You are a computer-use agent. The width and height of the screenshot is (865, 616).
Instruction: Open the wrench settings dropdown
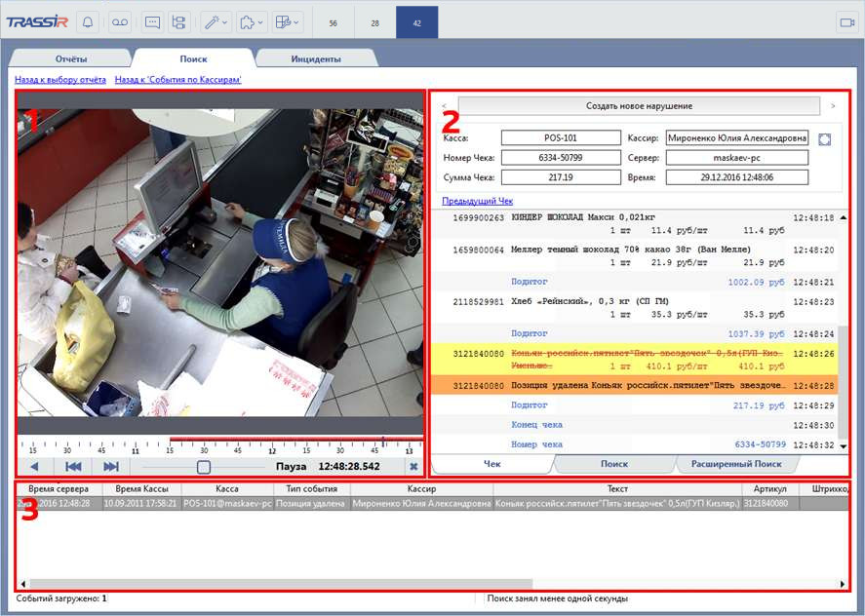[215, 21]
